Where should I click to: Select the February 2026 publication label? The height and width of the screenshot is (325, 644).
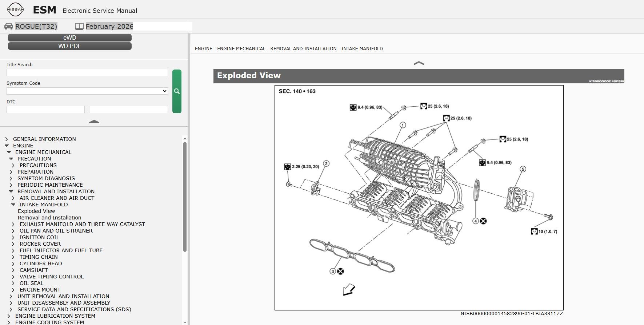[x=109, y=26]
